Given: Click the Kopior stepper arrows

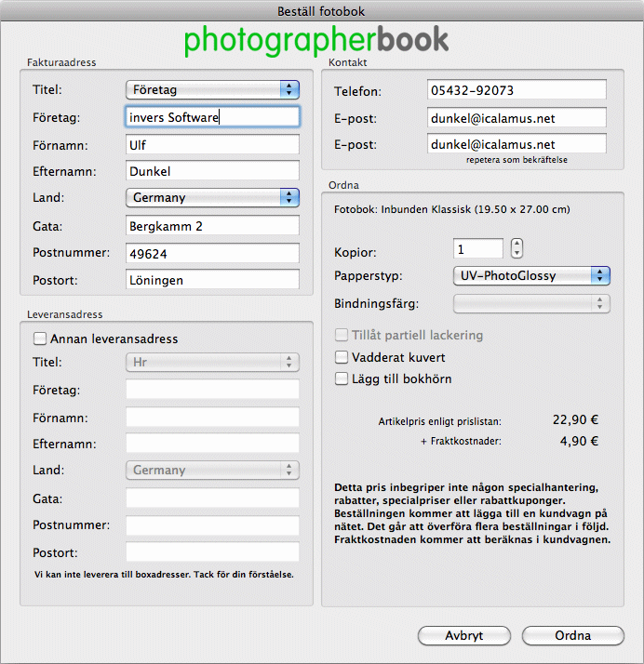Looking at the screenshot, I should coord(517,248).
